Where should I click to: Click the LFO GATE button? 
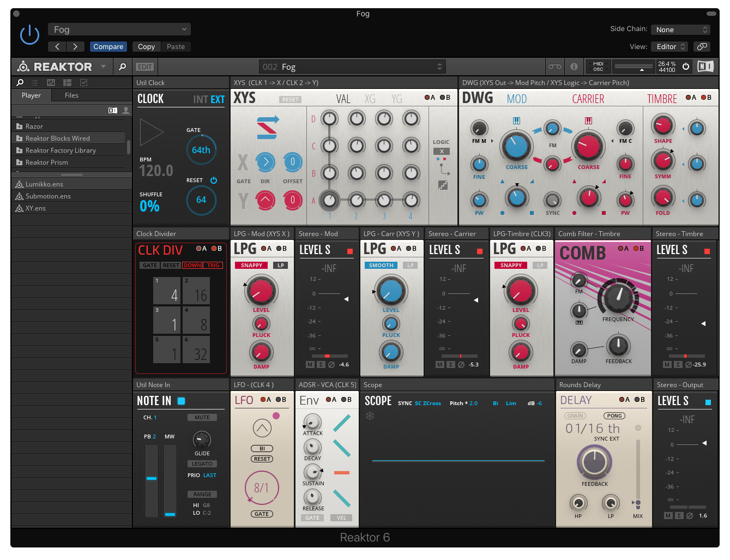262,514
